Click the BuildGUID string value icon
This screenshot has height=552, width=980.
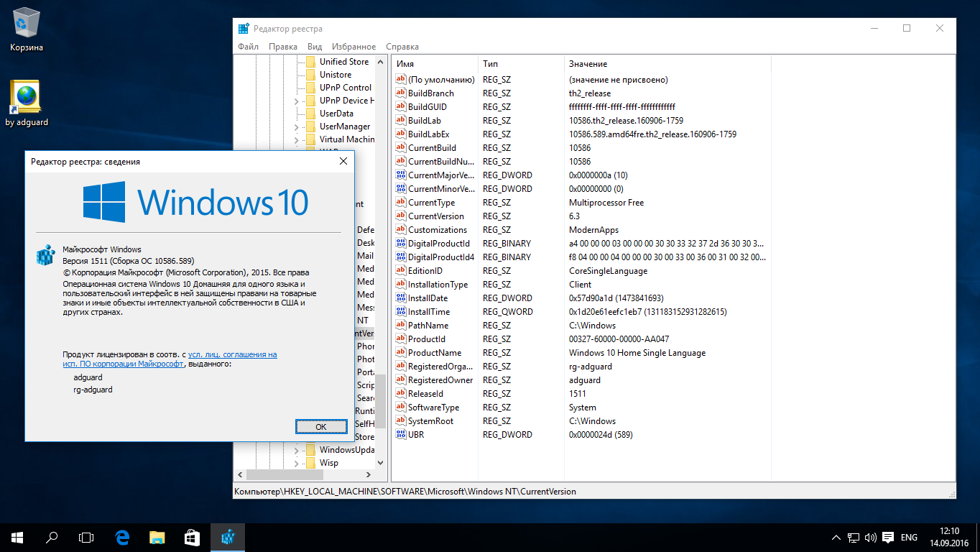401,107
